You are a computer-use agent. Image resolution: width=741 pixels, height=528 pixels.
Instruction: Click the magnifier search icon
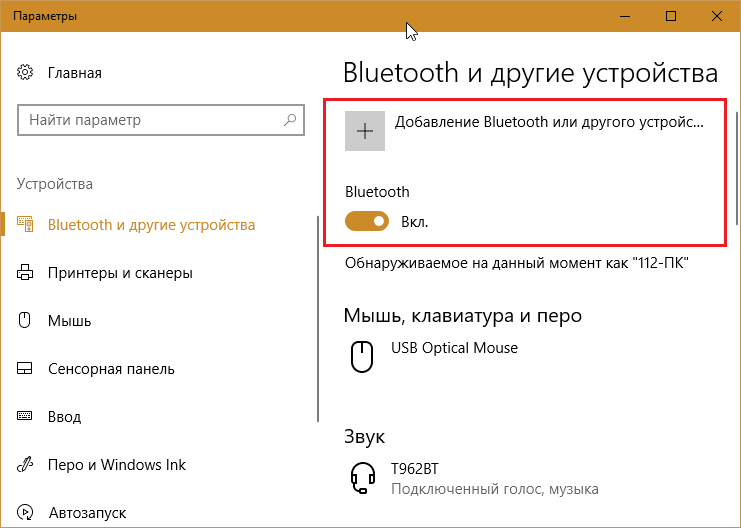(x=290, y=120)
